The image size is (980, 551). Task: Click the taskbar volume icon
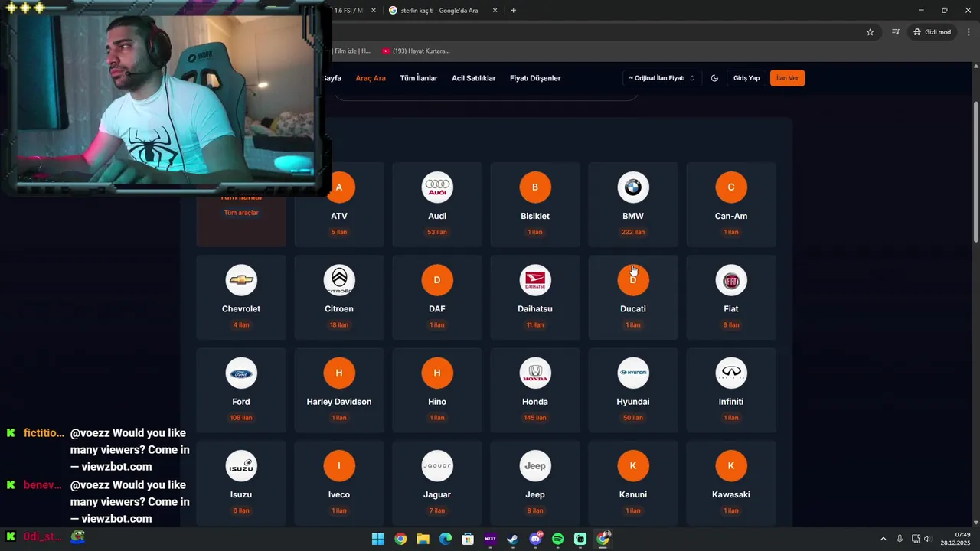point(927,539)
